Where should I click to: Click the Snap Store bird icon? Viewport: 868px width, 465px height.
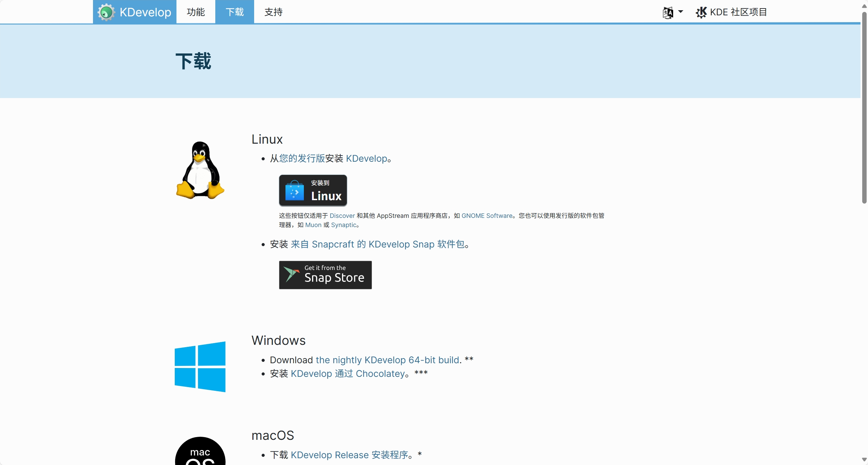(291, 274)
